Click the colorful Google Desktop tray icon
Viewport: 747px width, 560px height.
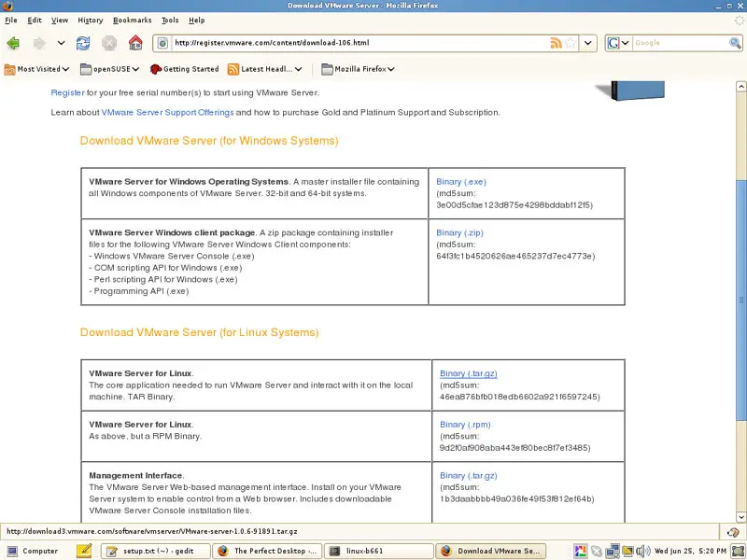pyautogui.click(x=580, y=551)
